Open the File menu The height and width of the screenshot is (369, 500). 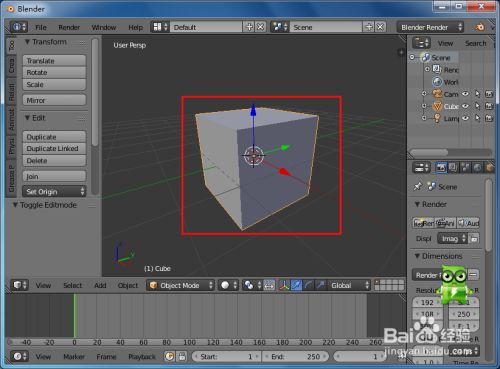point(41,27)
